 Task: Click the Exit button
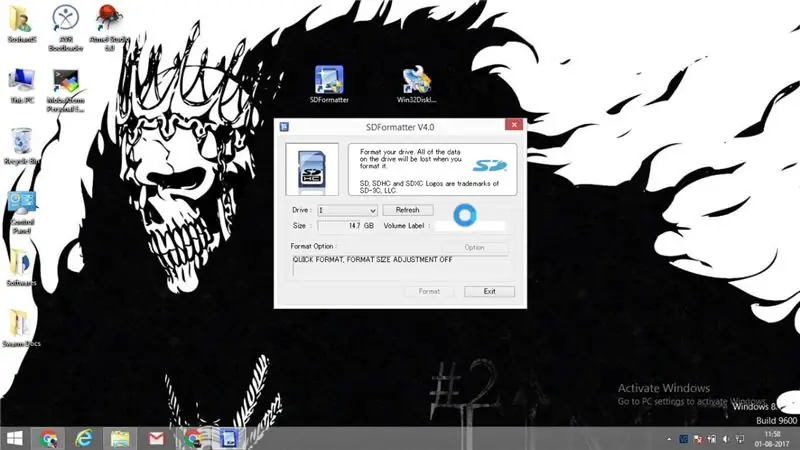489,291
